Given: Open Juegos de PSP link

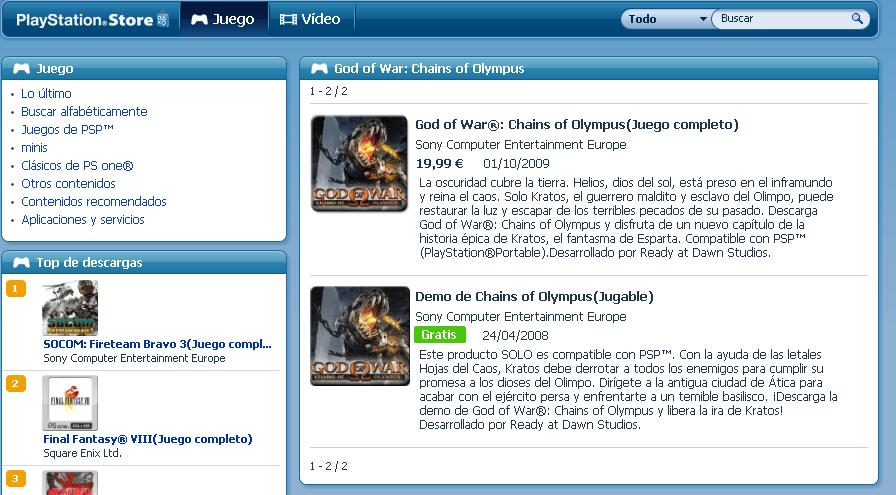Looking at the screenshot, I should (67, 129).
